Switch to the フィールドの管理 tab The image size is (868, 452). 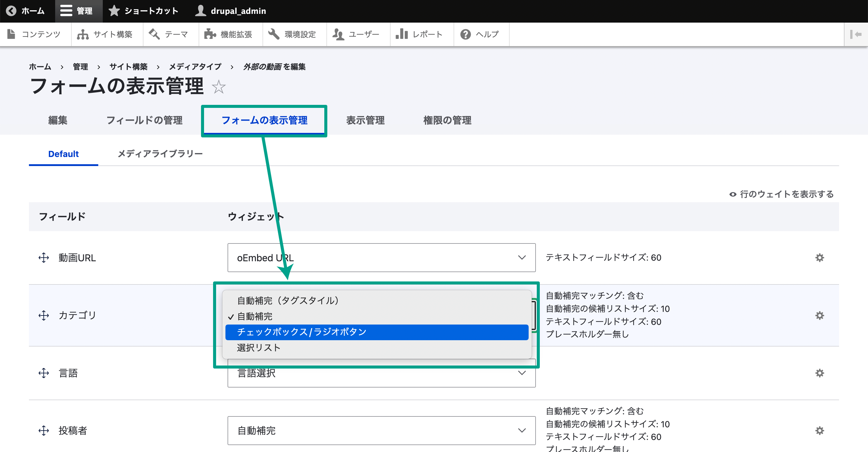tap(145, 120)
